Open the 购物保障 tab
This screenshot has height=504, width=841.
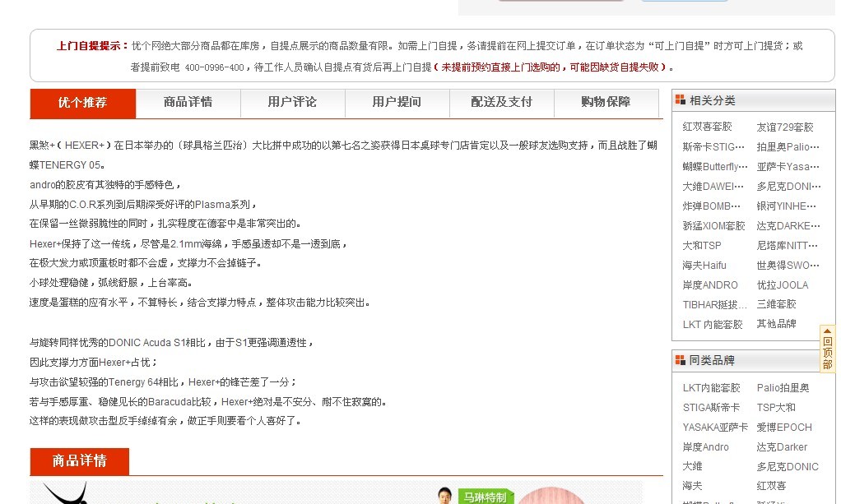click(x=606, y=103)
